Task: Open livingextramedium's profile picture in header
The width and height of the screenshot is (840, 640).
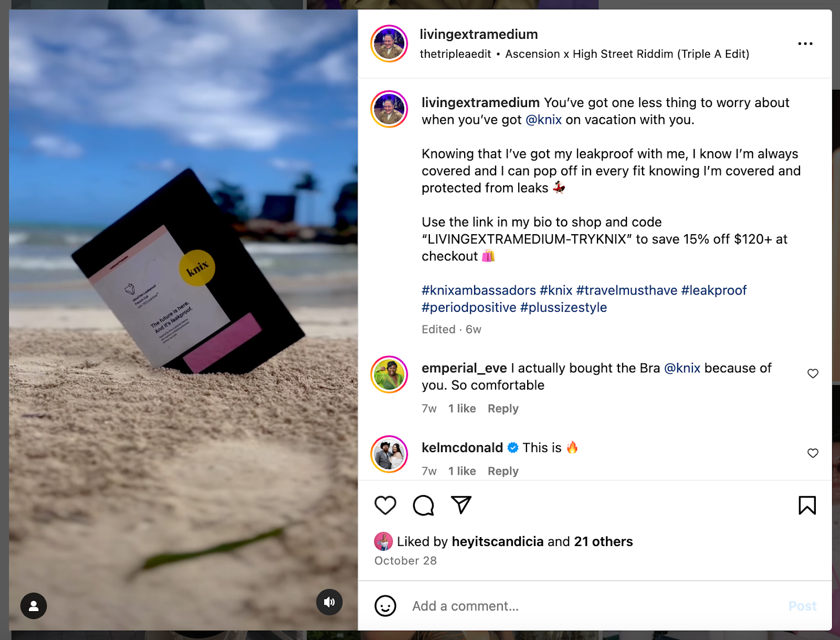Action: pos(389,44)
